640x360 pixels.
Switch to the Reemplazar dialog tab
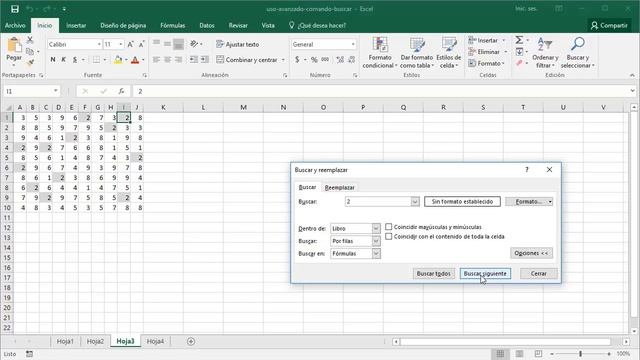click(x=340, y=187)
